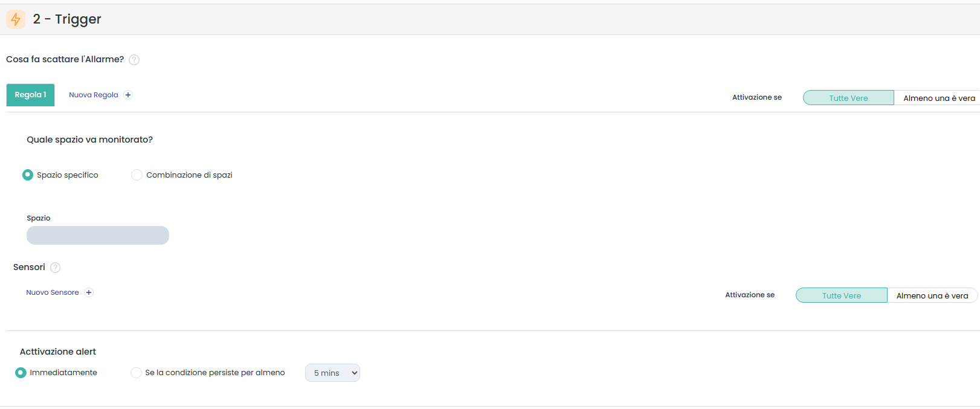Set sensor activation to Tutte Vere
This screenshot has height=409, width=980.
coord(841,295)
